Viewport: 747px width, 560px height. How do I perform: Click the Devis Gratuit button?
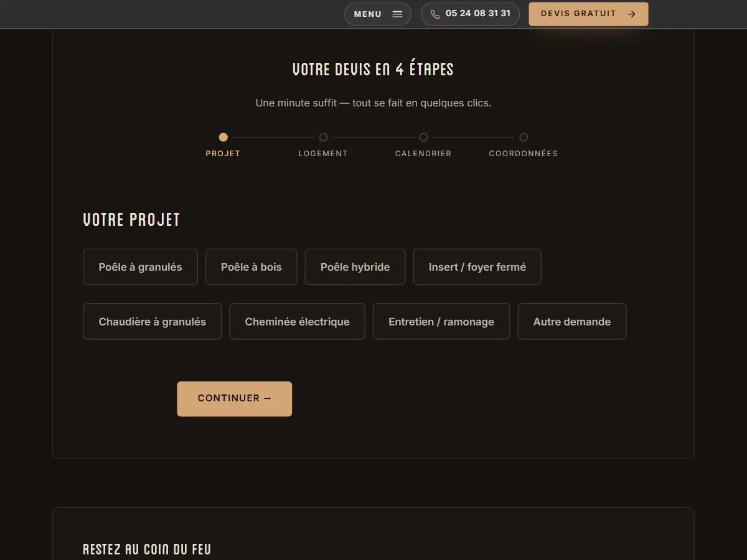[x=588, y=14]
